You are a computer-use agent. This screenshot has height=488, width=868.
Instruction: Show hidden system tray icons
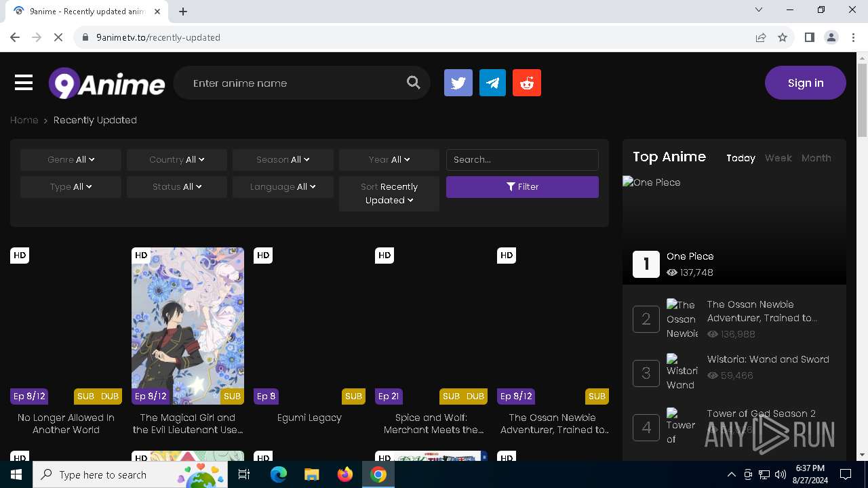(731, 474)
